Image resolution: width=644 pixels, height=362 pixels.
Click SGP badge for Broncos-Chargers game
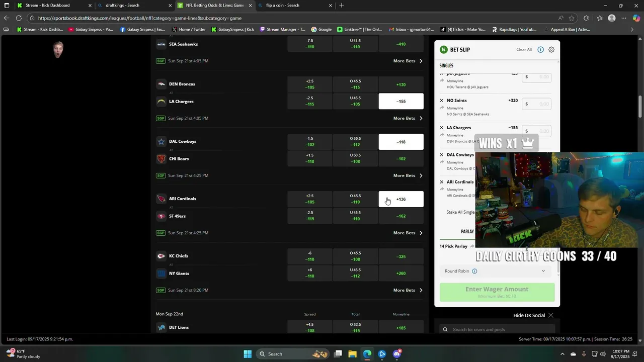pyautogui.click(x=160, y=118)
